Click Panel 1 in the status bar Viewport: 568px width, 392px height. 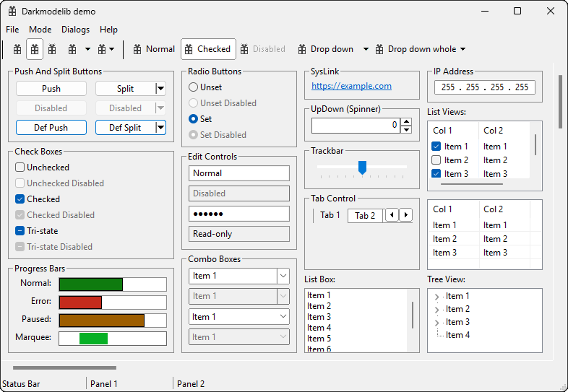click(x=103, y=383)
